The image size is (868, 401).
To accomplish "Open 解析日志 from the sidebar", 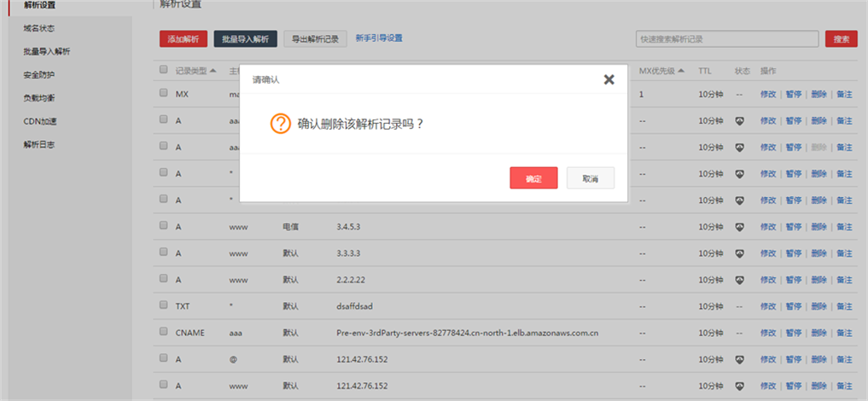I will click(x=39, y=144).
